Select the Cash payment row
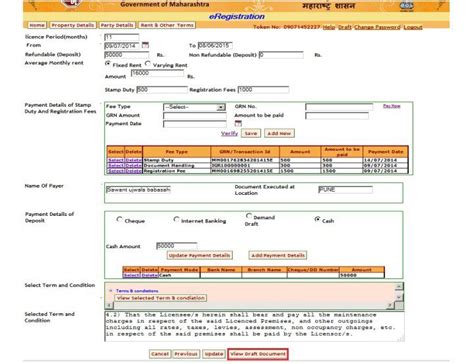Screen dimensions: 474x364 pos(131,275)
